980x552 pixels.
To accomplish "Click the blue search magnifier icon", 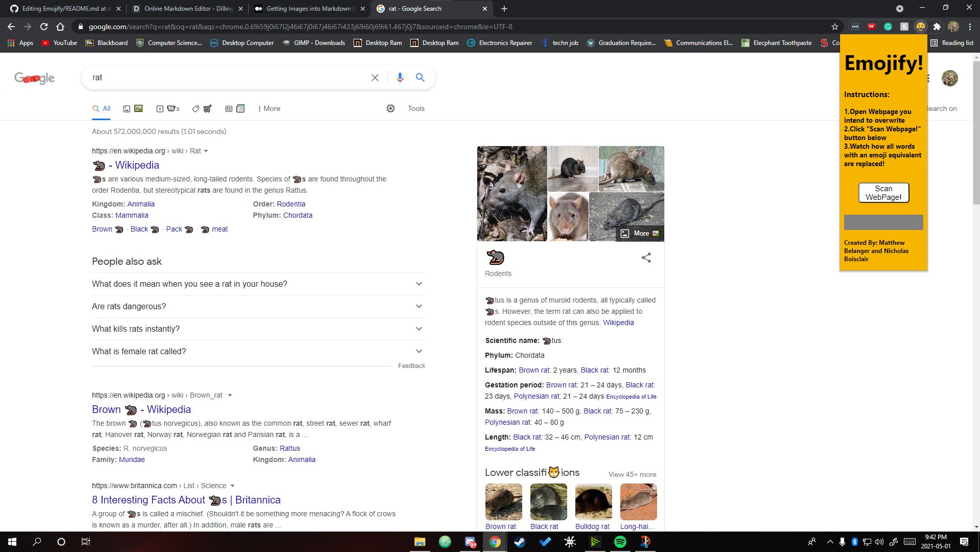I will 420,77.
